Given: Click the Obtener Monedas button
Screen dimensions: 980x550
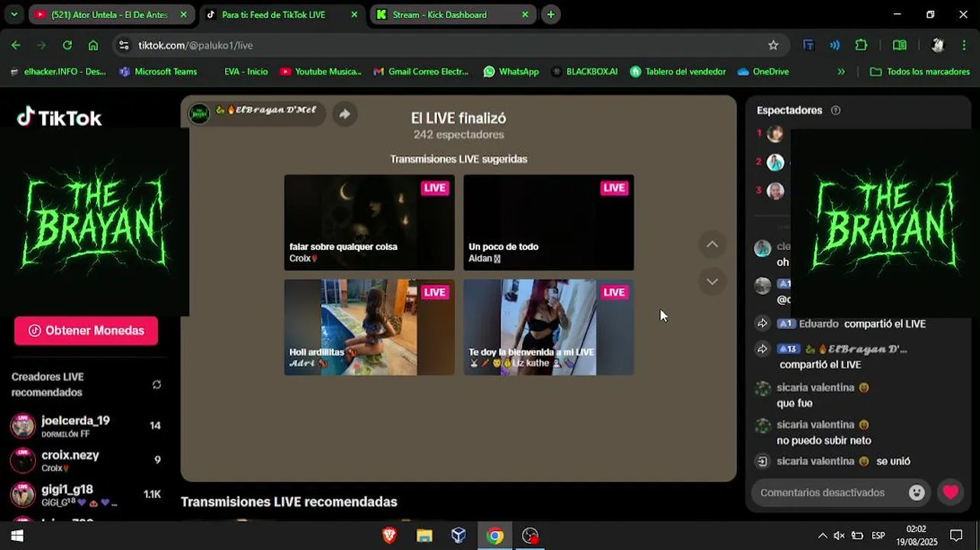Looking at the screenshot, I should point(86,331).
